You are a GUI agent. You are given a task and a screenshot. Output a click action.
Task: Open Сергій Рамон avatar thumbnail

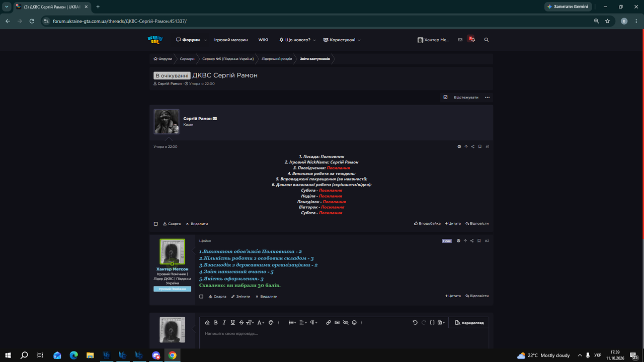click(167, 122)
